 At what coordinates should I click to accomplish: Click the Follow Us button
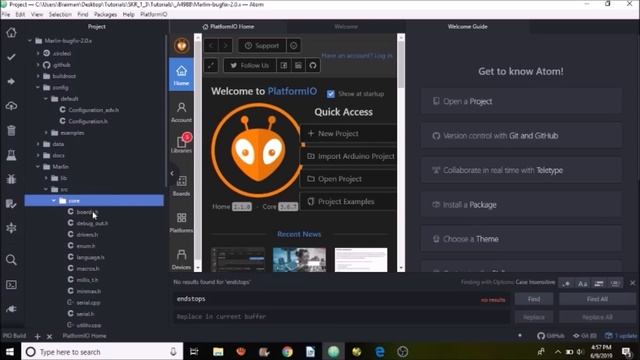pyautogui.click(x=250, y=65)
